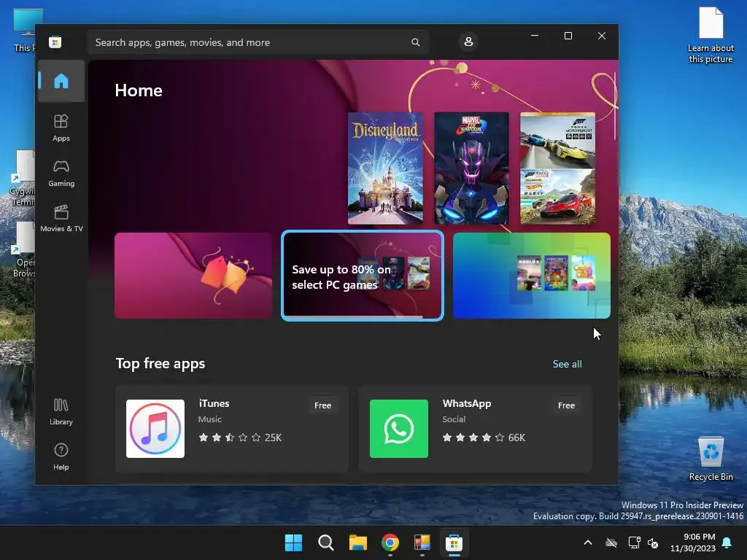Open the clock showing 9:06 PM
This screenshot has height=560, width=747.
click(x=693, y=542)
